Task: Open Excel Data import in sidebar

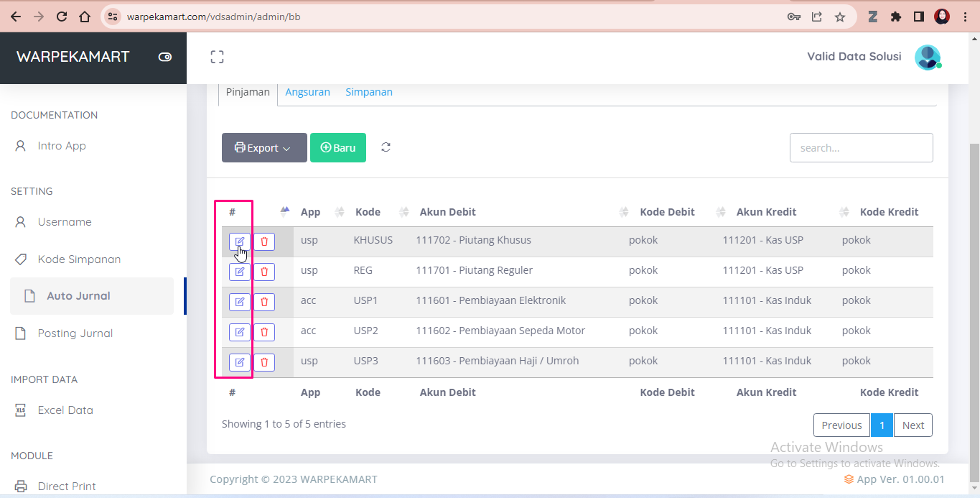Action: (65, 410)
